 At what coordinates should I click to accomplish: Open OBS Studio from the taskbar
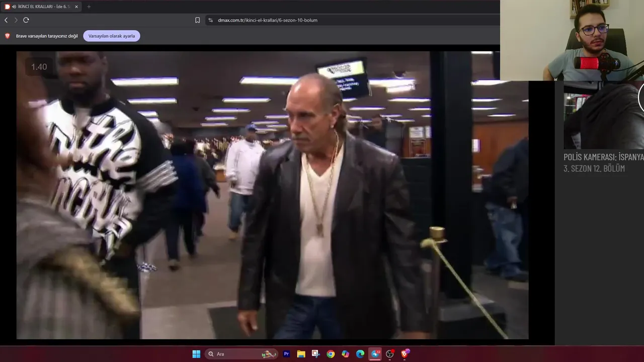(390, 354)
